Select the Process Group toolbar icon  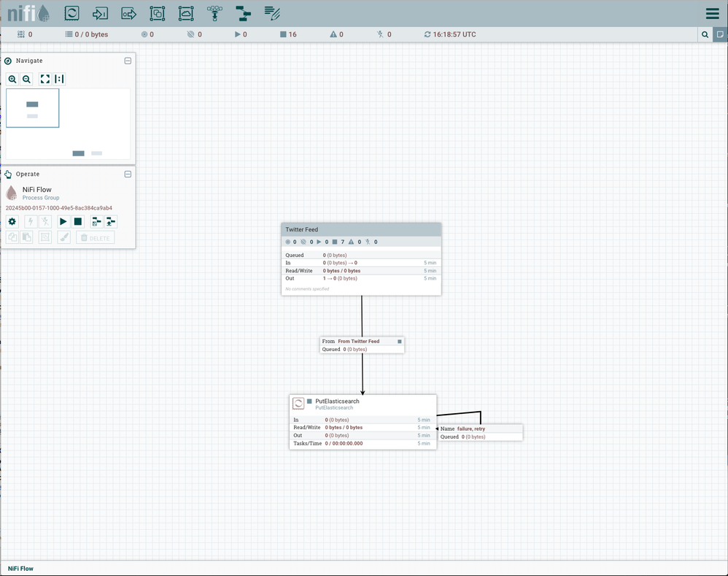click(158, 13)
